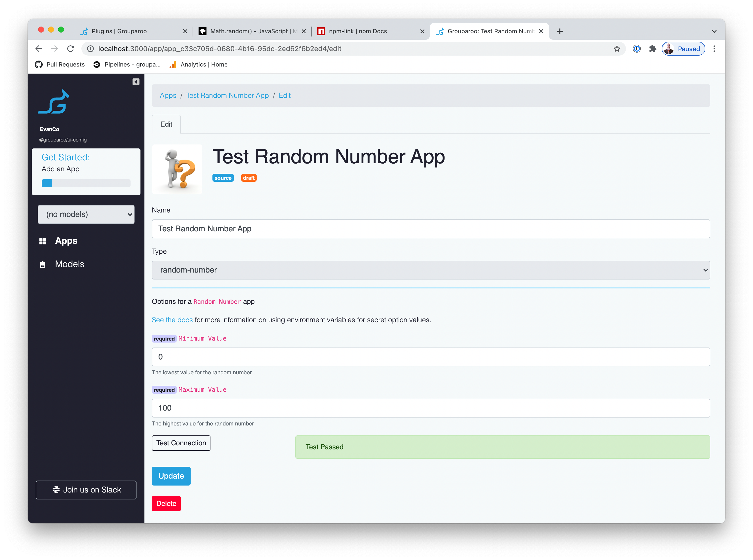Screen dimensions: 753x560
Task: Open the tab search chevron
Action: click(x=714, y=31)
